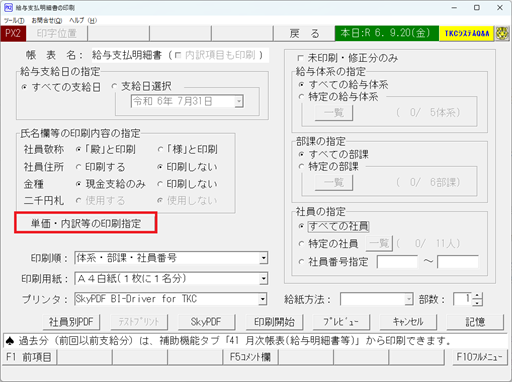The image size is (512, 382).
Task: Open the 給紙方法 dropdown
Action: [409, 299]
